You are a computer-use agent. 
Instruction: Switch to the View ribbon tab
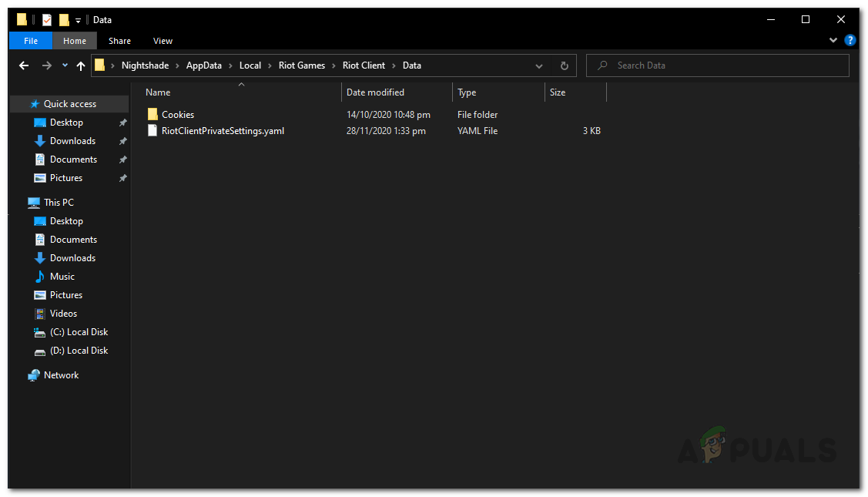(163, 40)
